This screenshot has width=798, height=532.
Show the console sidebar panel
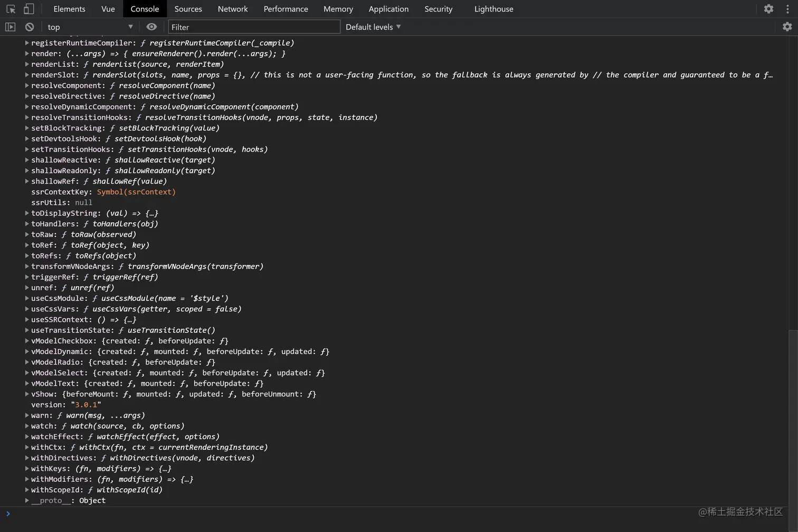coord(10,27)
